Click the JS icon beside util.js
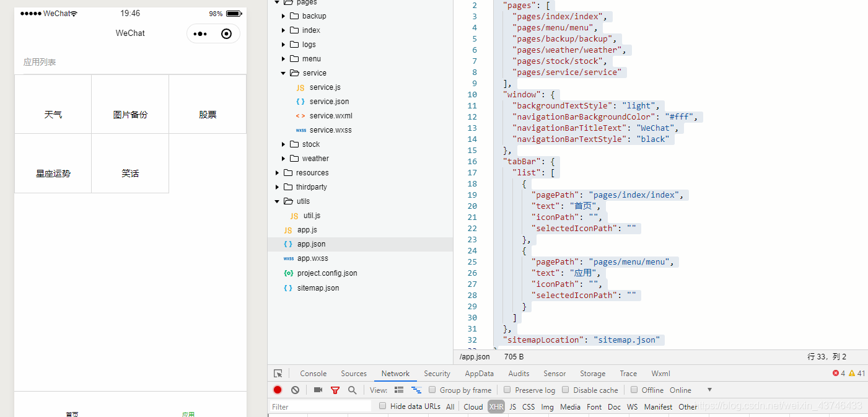The image size is (868, 417). 294,216
